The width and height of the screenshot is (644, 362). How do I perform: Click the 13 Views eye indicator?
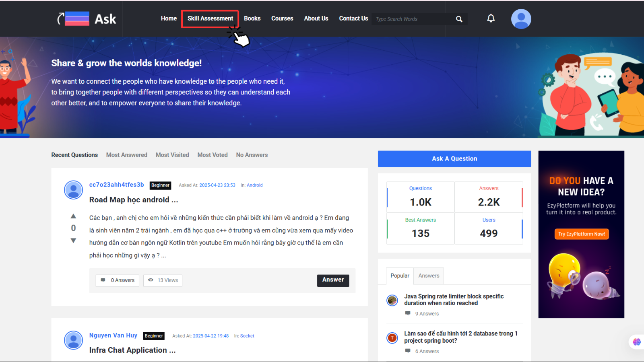[163, 280]
